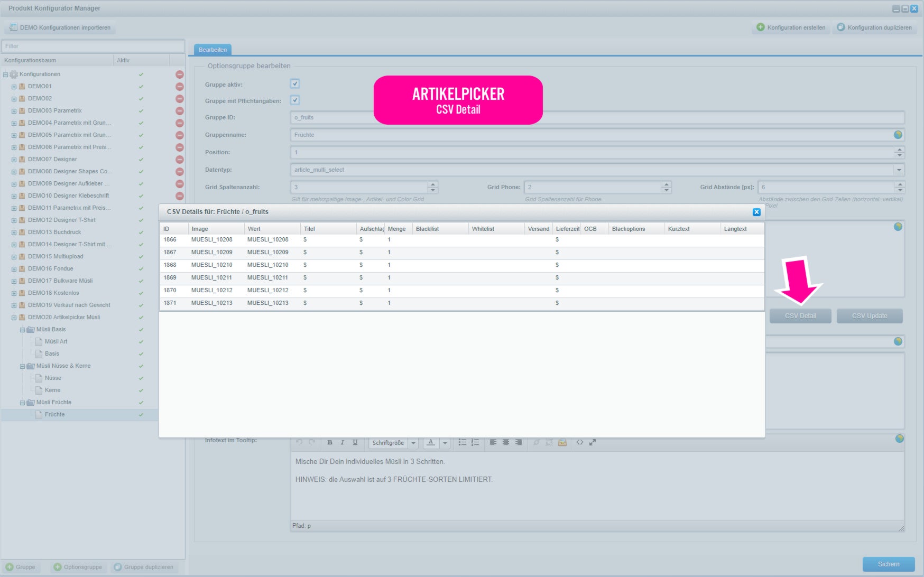Sort by Blacklist column header
924x577 pixels.
click(440, 229)
